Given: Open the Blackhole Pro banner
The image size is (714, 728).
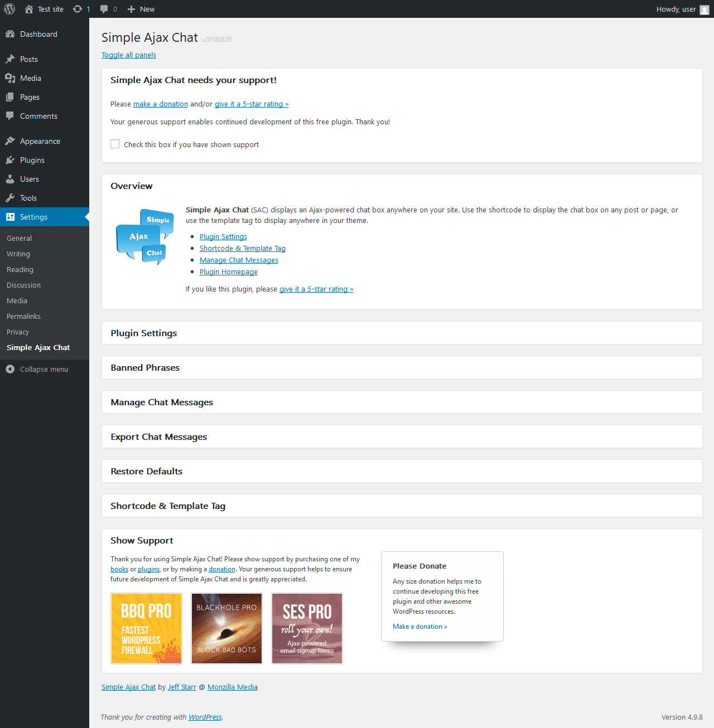Looking at the screenshot, I should (226, 628).
